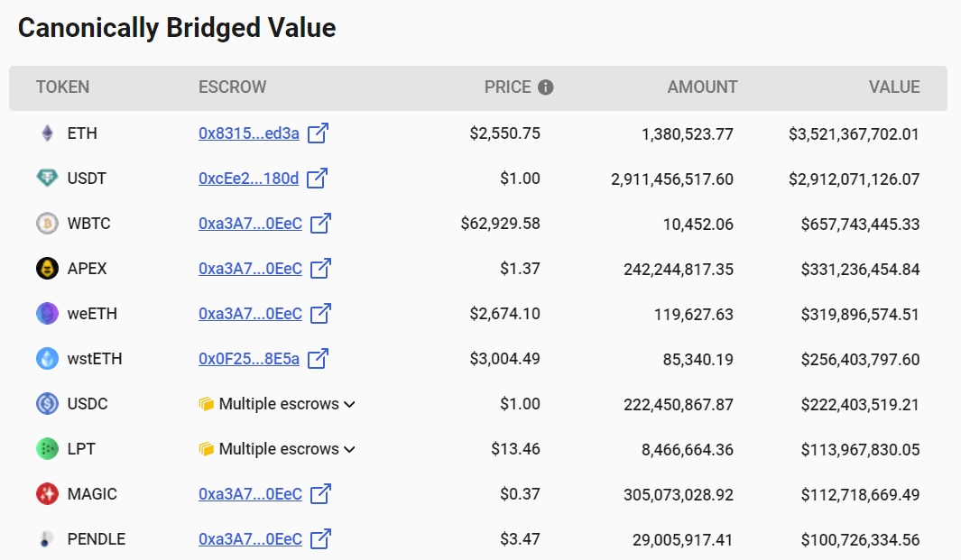Click the ESCROW column header

[232, 87]
